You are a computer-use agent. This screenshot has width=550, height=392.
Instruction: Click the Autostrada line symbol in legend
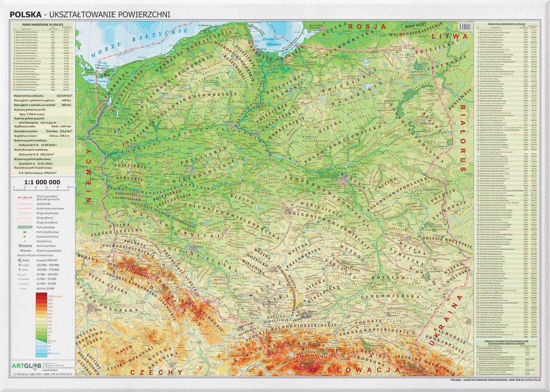(26, 202)
